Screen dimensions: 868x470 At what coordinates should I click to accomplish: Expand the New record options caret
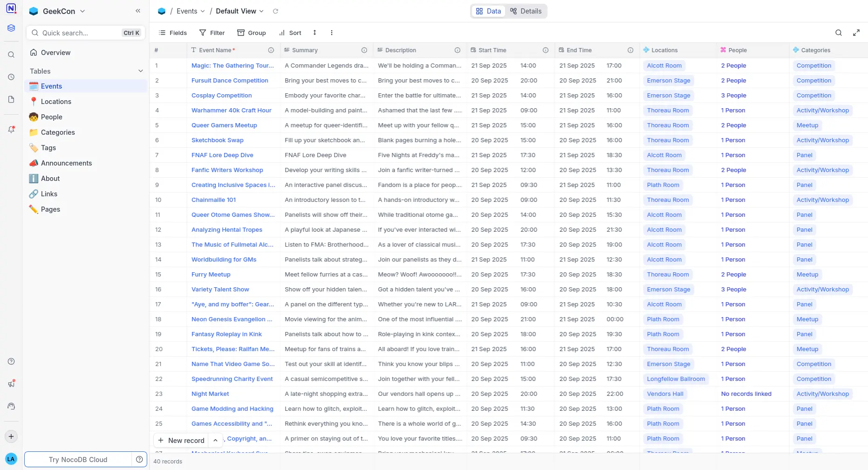(215, 440)
